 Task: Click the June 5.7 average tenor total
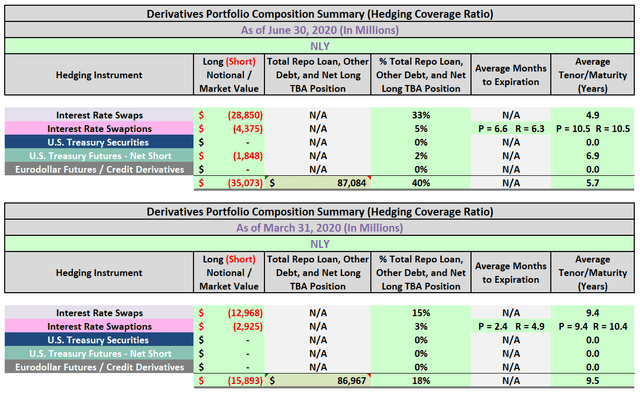[592, 183]
